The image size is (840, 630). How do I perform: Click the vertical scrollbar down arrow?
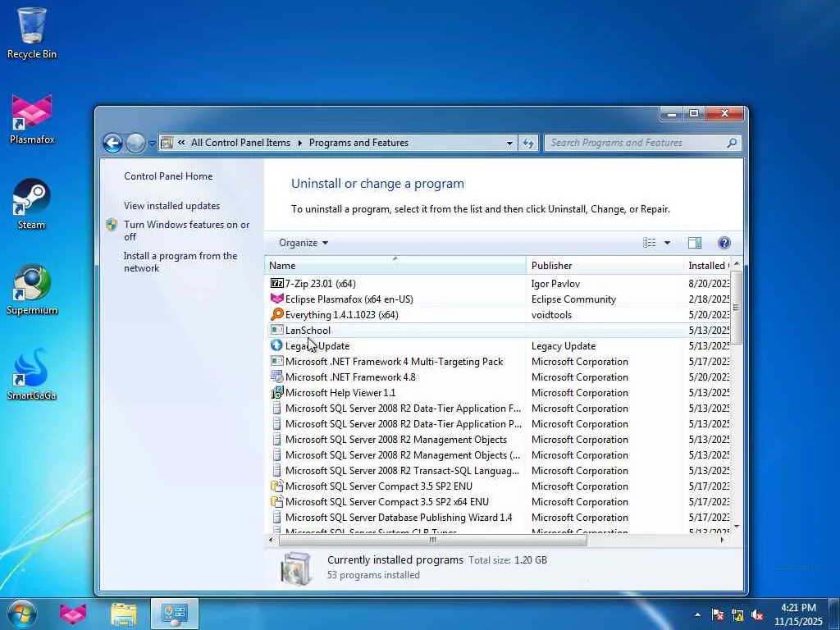coord(737,527)
